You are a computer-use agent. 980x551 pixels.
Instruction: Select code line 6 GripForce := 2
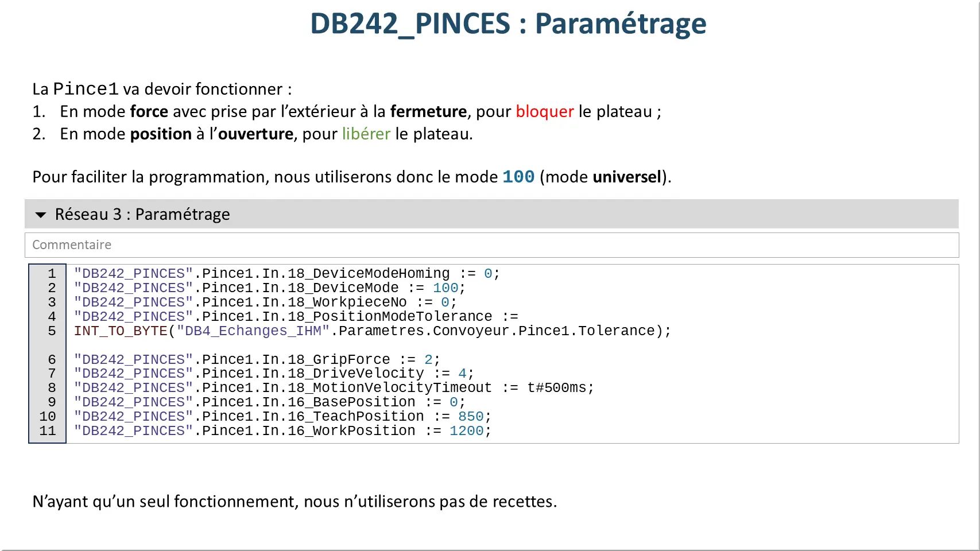click(x=257, y=360)
